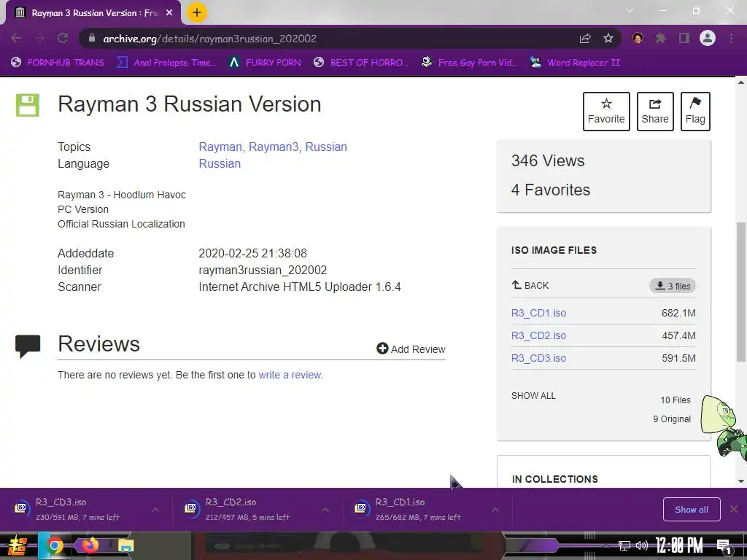Download all with the 3 files button
The image size is (747, 560).
pyautogui.click(x=672, y=286)
